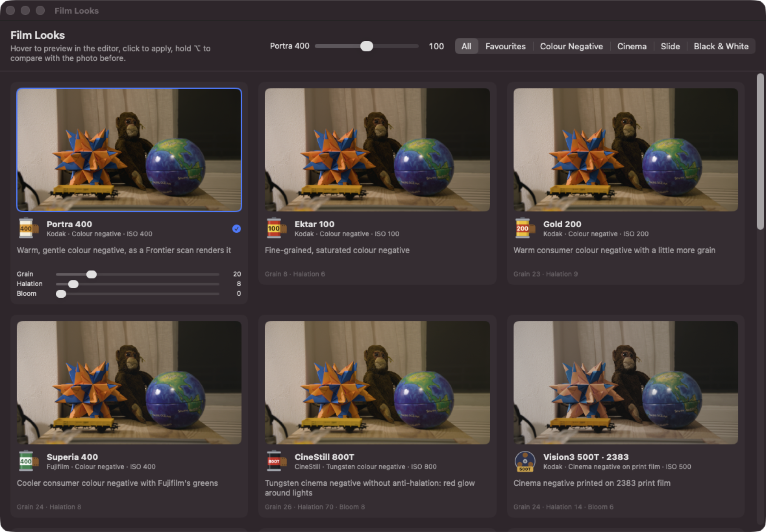Apply the CineStill 800T preview thumbnail
The height and width of the screenshot is (532, 766).
[377, 383]
